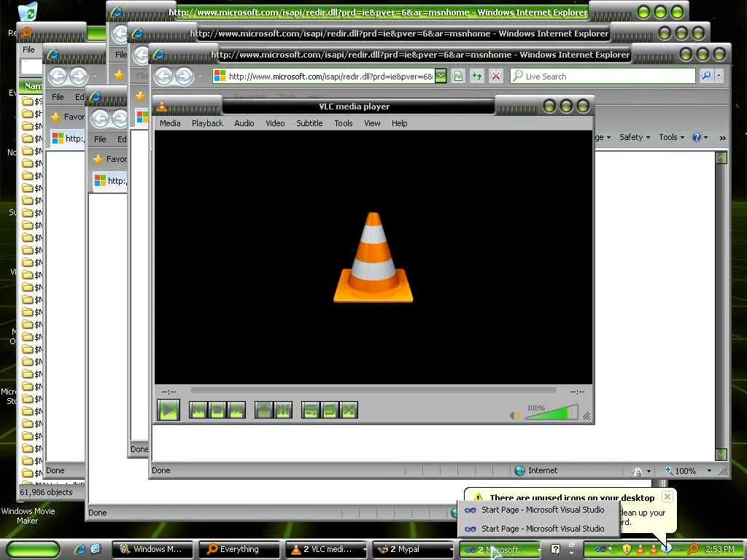Click the Internet zone globe in IE status bar

click(x=519, y=470)
